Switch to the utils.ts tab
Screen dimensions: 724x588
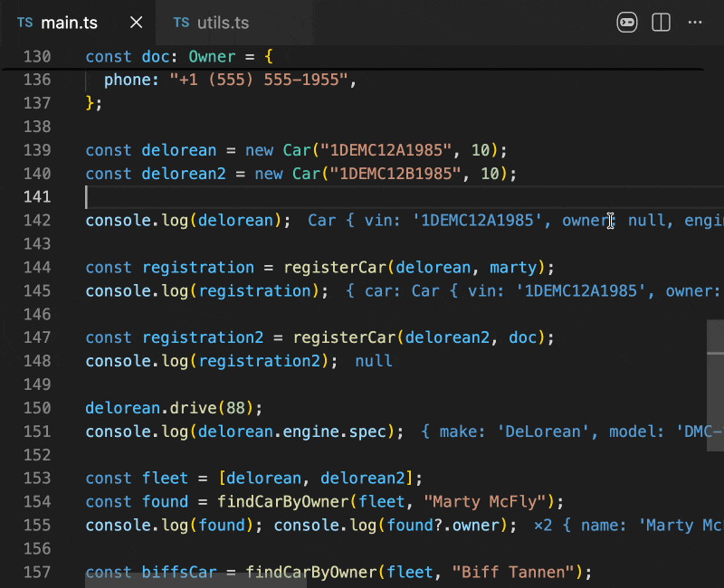point(222,23)
